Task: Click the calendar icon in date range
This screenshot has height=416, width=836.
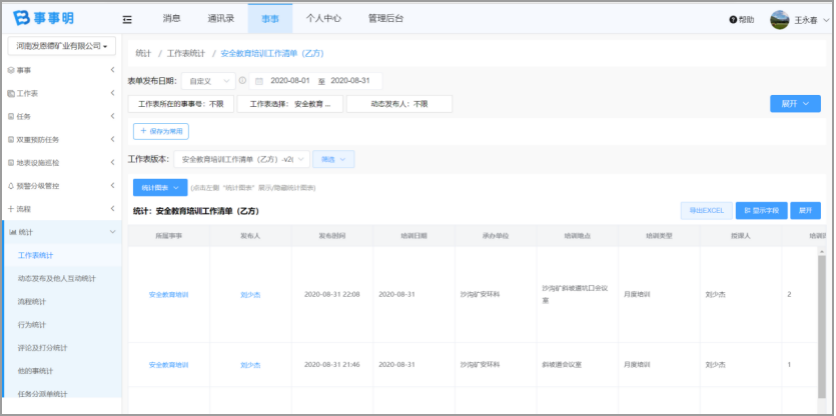Action: coord(260,81)
